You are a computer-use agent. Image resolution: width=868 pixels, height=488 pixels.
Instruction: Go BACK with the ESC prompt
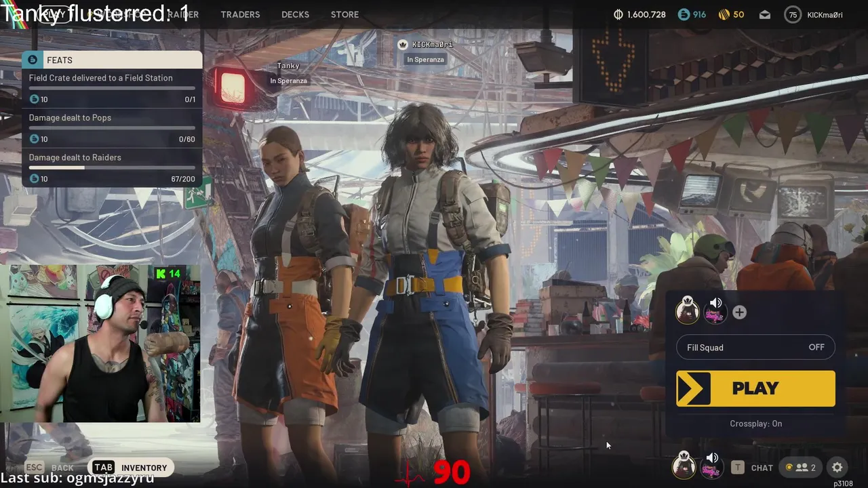(49, 468)
